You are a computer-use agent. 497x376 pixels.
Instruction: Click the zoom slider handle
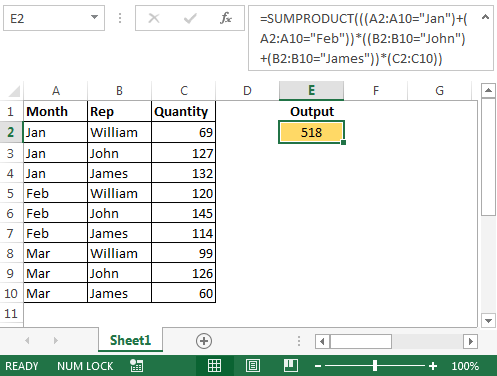(375, 366)
